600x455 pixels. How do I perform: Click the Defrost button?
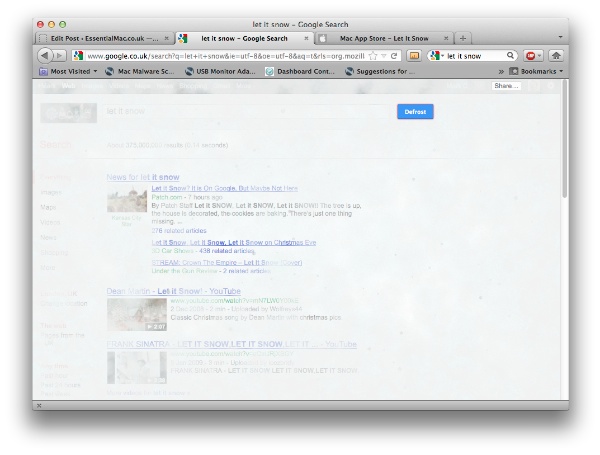(x=415, y=112)
